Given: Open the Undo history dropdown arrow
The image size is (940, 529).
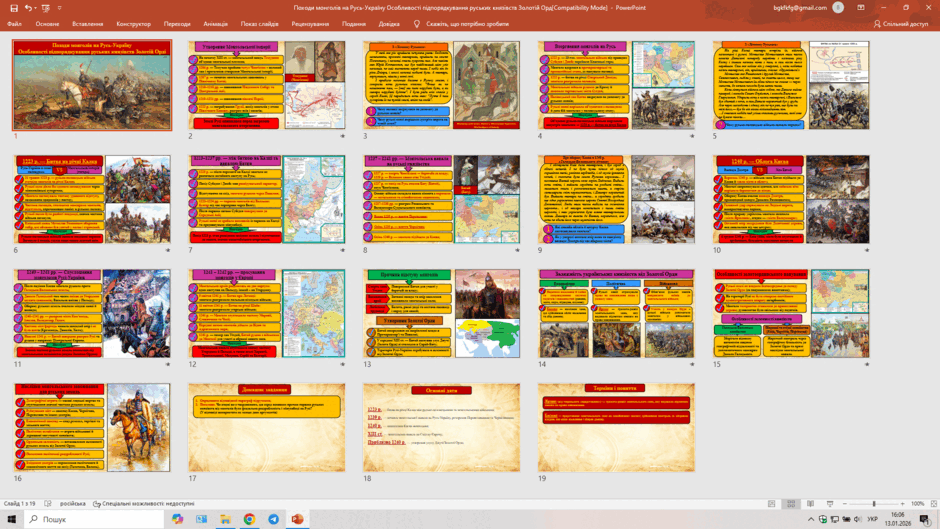Looking at the screenshot, I should click(35, 8).
